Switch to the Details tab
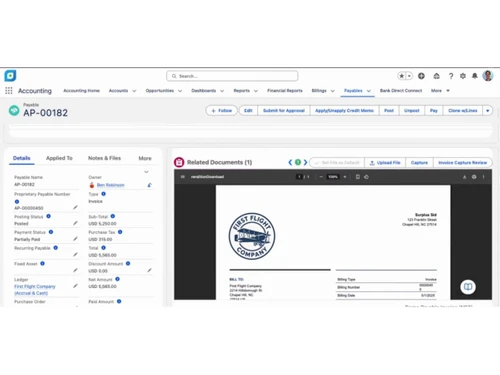The height and width of the screenshot is (375, 500). pos(22,158)
